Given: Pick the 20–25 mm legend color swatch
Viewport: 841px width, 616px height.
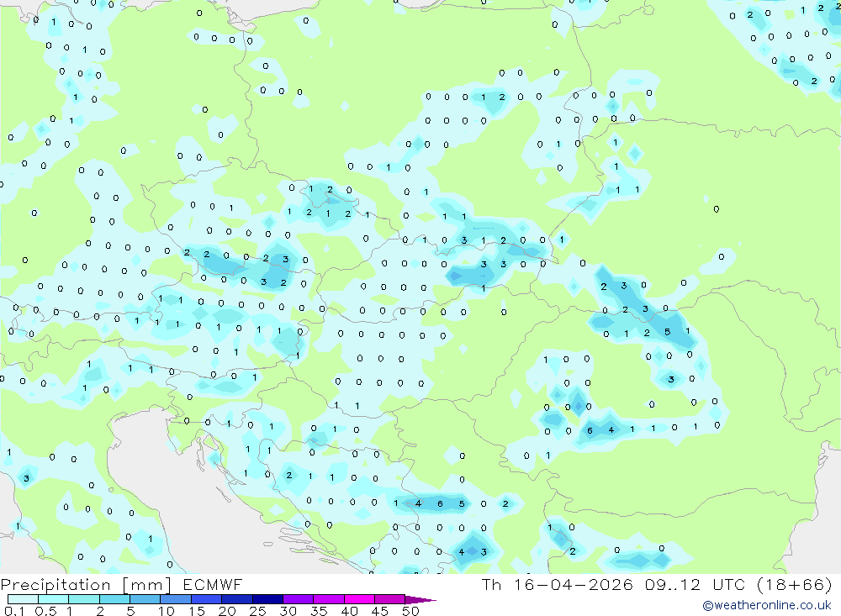Looking at the screenshot, I should coord(237,599).
